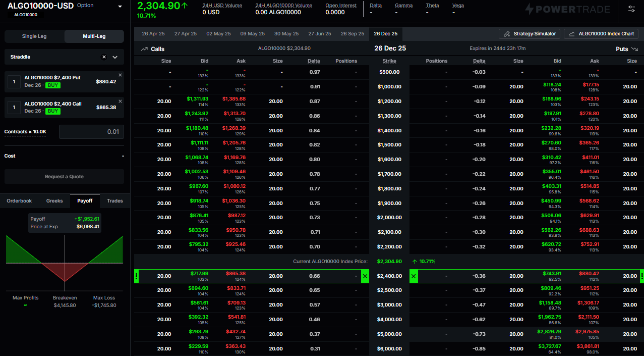Click the Calls trend arrow icon
644x356 pixels.
coord(144,49)
